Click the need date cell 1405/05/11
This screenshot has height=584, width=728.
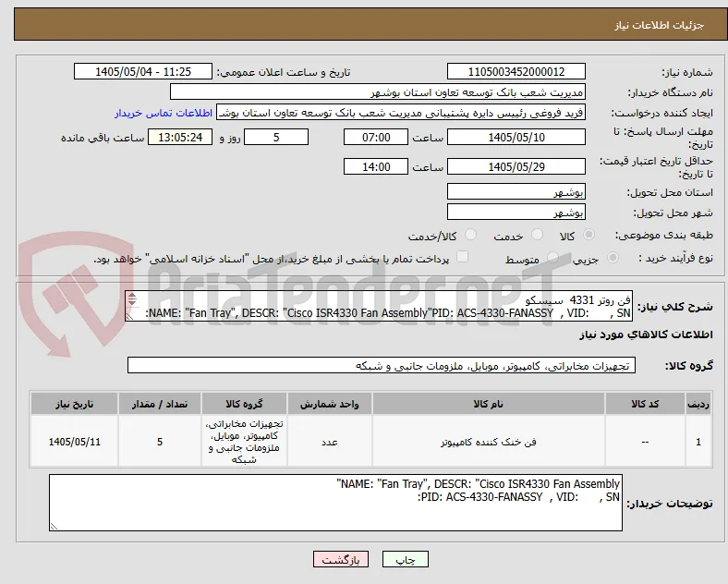(74, 442)
